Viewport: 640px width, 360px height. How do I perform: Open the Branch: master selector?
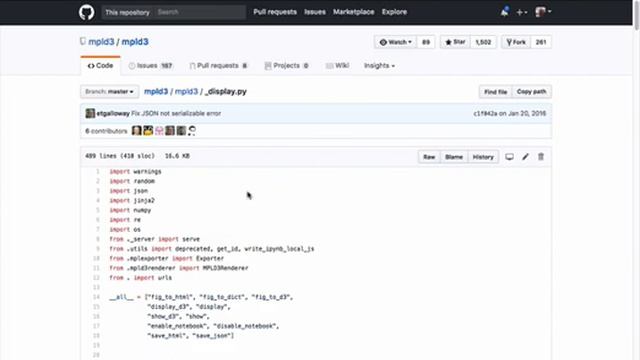[109, 91]
